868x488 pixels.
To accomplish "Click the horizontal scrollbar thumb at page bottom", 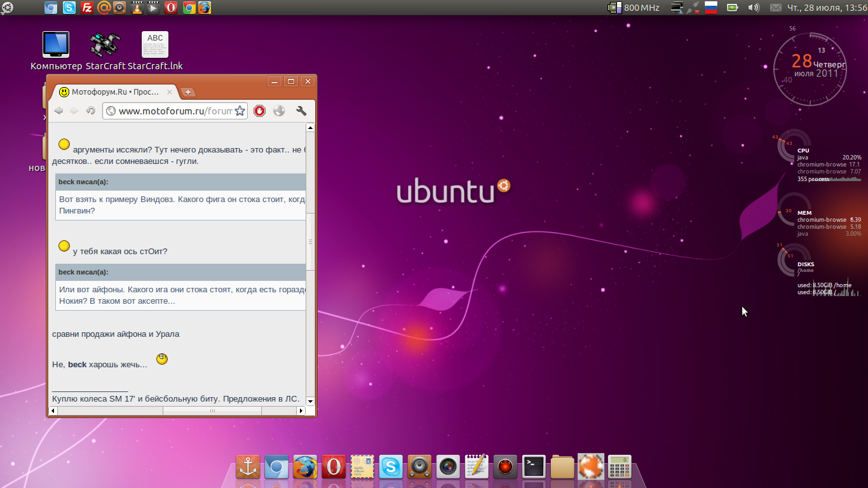I will point(212,411).
